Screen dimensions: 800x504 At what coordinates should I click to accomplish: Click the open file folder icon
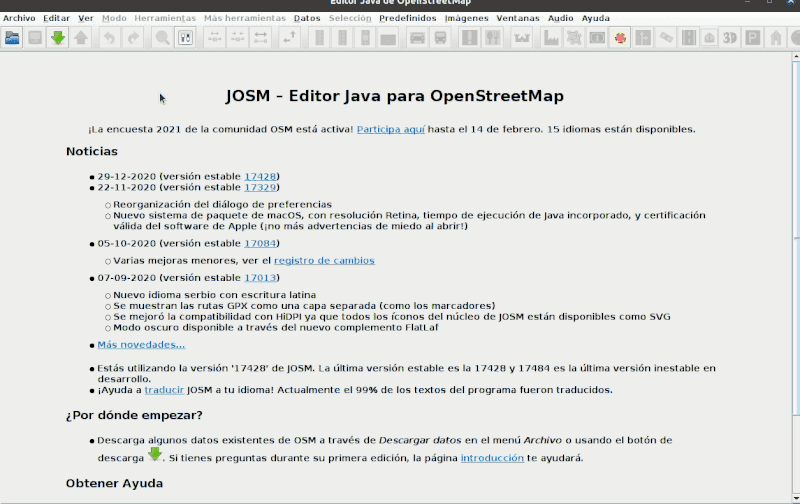coord(13,38)
